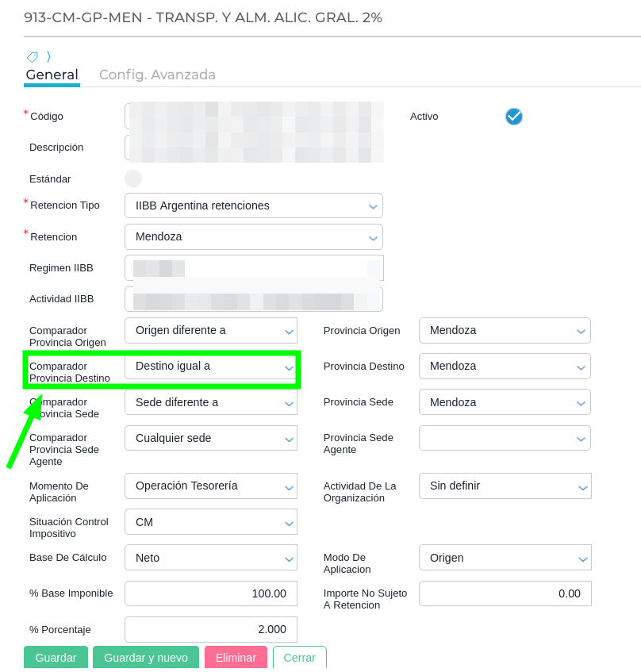
Task: Switch to the Config. Avanzada tab
Action: coord(157,75)
